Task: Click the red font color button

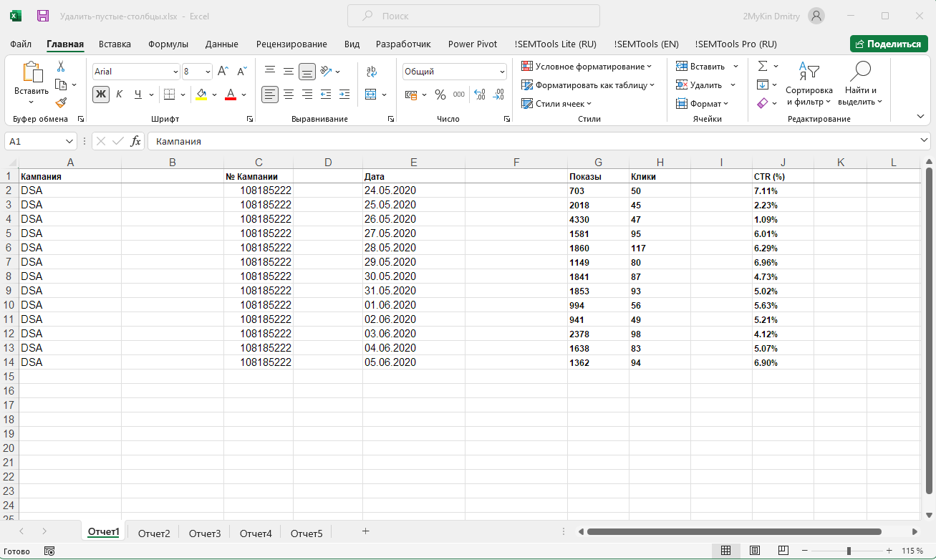Action: point(231,94)
